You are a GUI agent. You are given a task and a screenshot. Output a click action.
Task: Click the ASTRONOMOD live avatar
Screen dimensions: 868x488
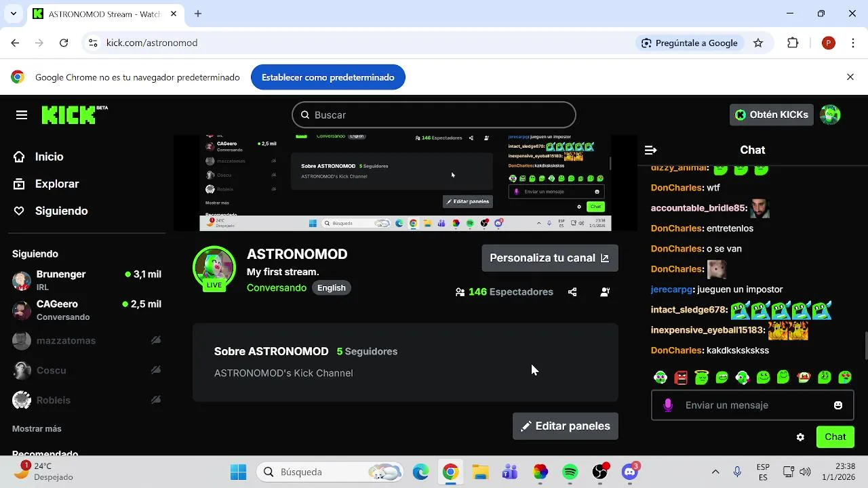(214, 268)
